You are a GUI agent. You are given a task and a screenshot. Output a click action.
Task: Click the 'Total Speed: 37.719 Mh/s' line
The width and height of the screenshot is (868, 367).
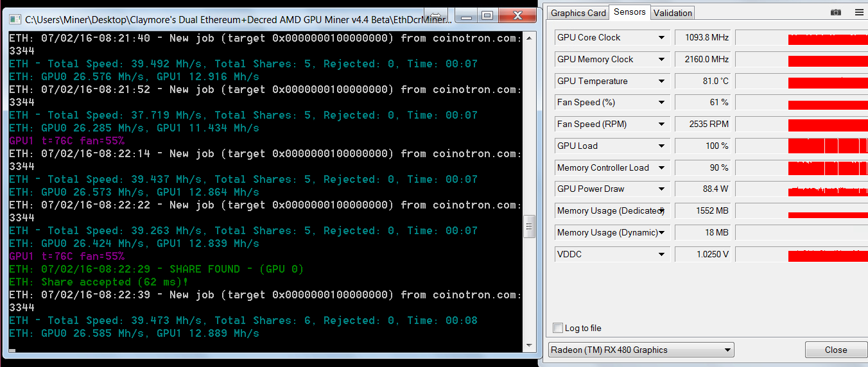tap(243, 115)
